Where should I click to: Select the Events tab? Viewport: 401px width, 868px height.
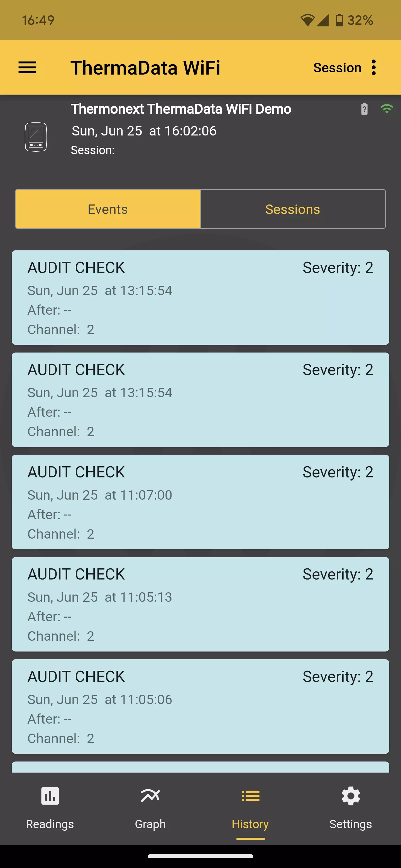coord(108,209)
